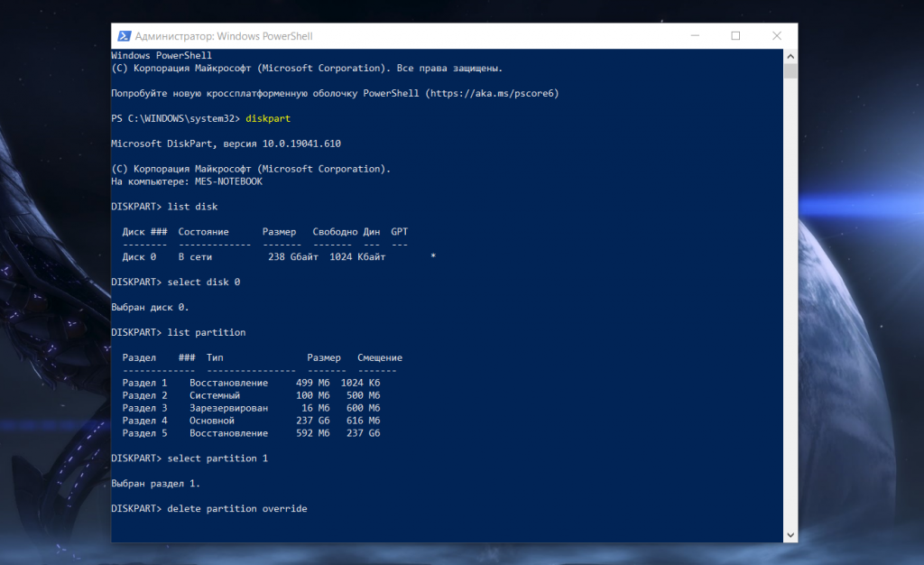Click the title text "Администратор: Windows PowerShell"
Screen dimensions: 924x565
click(224, 36)
